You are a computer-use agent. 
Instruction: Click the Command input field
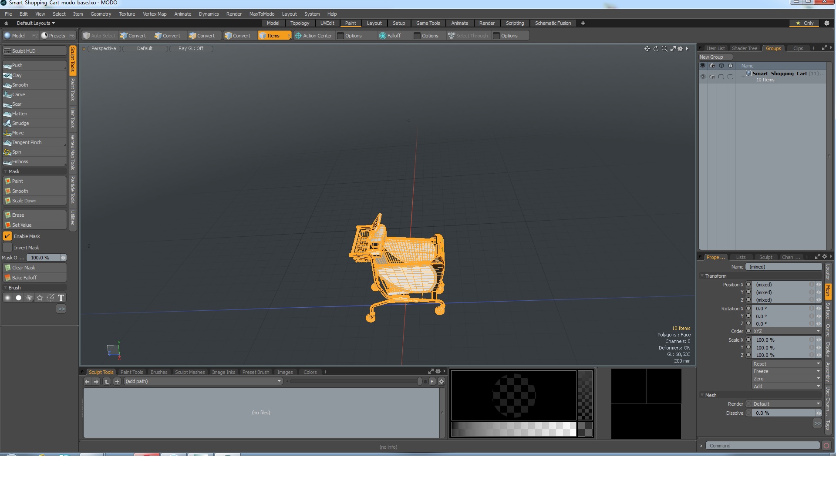(x=762, y=446)
